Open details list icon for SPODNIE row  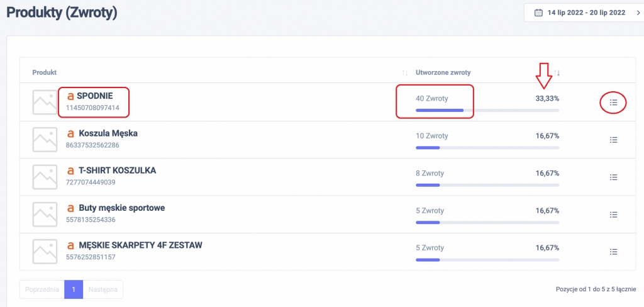pyautogui.click(x=614, y=102)
